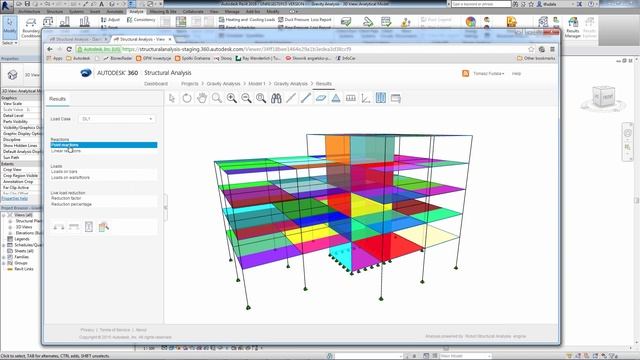640x360 pixels.
Task: Click first beam diagram icon in Results panel
Action: point(59,227)
